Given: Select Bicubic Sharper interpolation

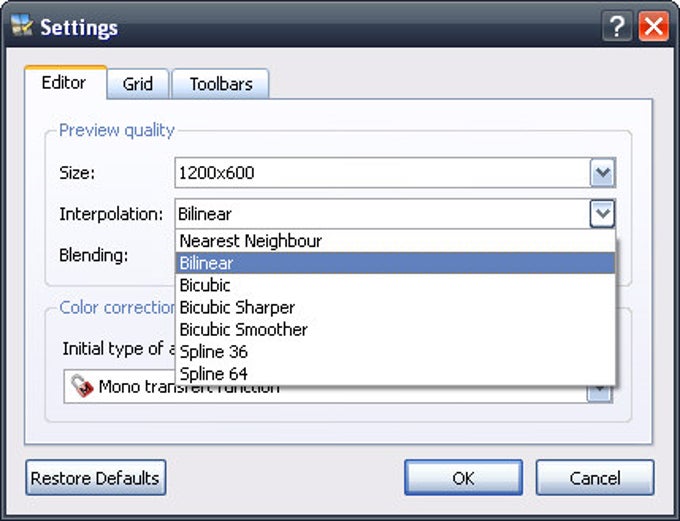Looking at the screenshot, I should [x=395, y=307].
